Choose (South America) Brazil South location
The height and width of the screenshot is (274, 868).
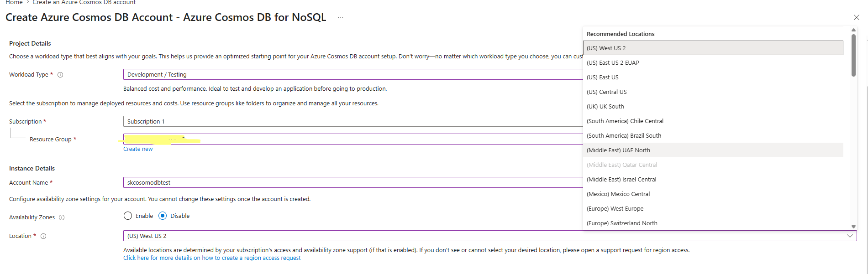pos(713,135)
